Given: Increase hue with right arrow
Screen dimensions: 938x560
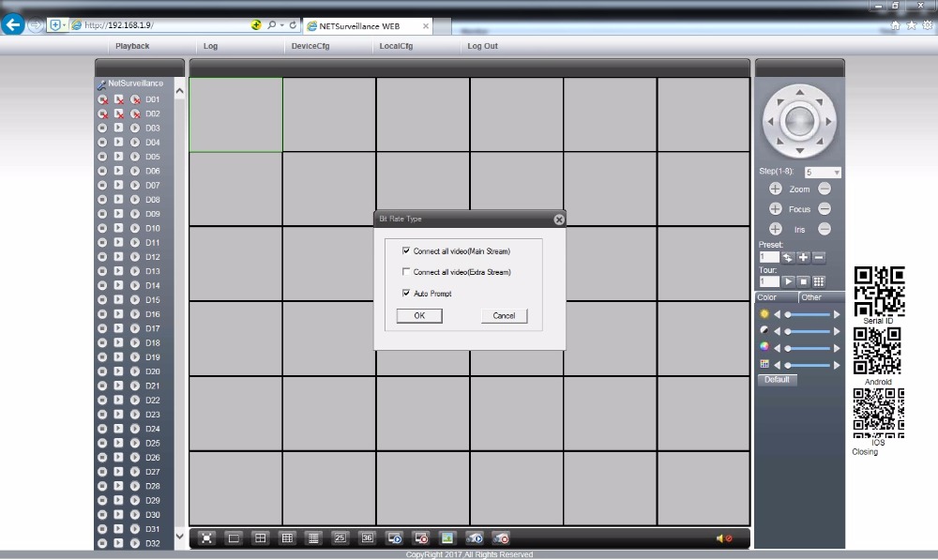Looking at the screenshot, I should tap(837, 365).
